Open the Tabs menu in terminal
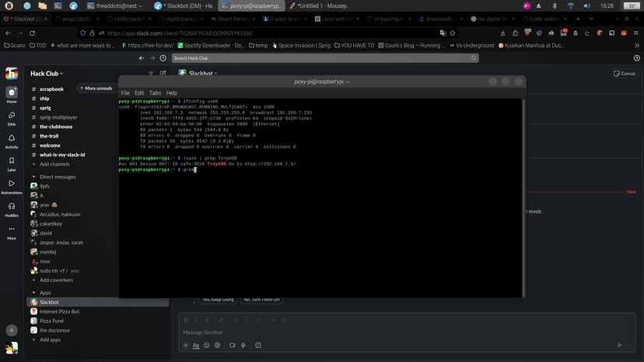The image size is (644, 362). (x=155, y=93)
